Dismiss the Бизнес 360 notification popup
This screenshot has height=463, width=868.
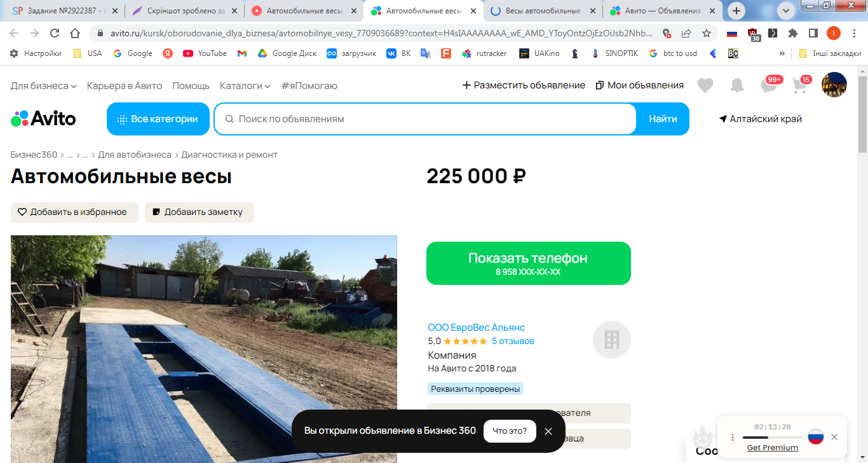click(548, 431)
